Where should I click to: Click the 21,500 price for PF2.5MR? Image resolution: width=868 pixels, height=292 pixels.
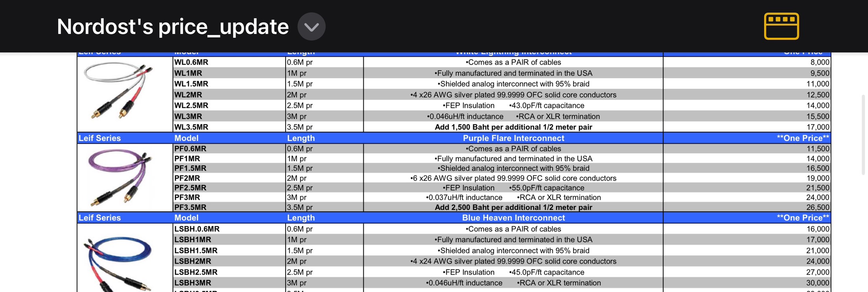(x=818, y=188)
